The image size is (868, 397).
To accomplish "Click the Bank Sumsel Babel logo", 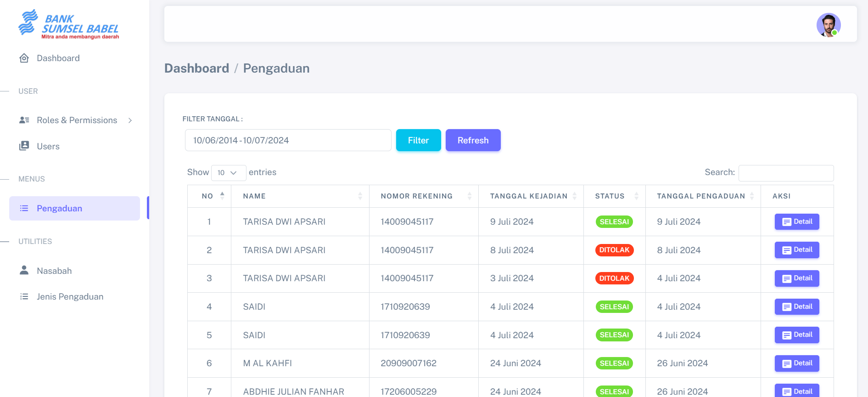I will pos(69,24).
